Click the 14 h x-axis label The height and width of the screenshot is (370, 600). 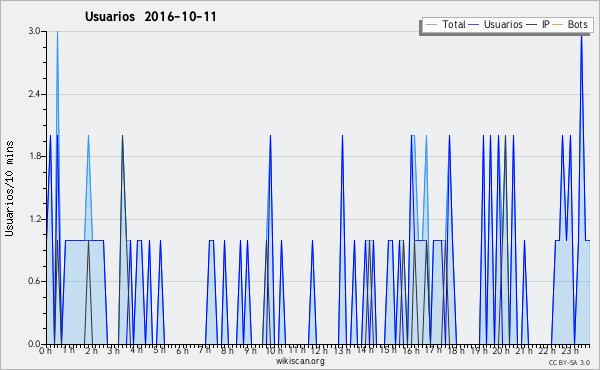click(365, 350)
